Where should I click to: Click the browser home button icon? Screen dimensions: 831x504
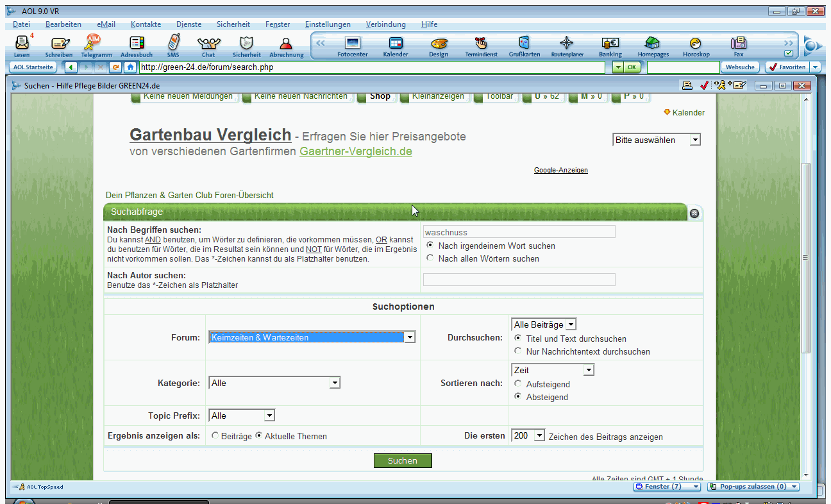(x=130, y=67)
